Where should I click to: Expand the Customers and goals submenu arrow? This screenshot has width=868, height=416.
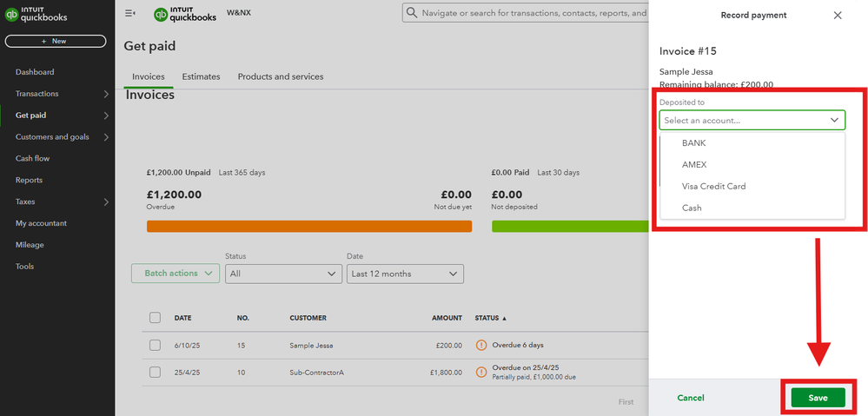[x=106, y=137]
